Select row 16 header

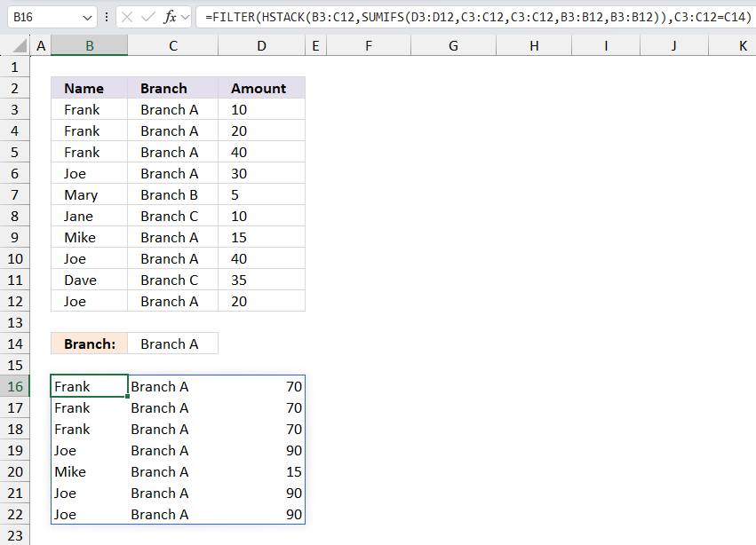click(14, 386)
